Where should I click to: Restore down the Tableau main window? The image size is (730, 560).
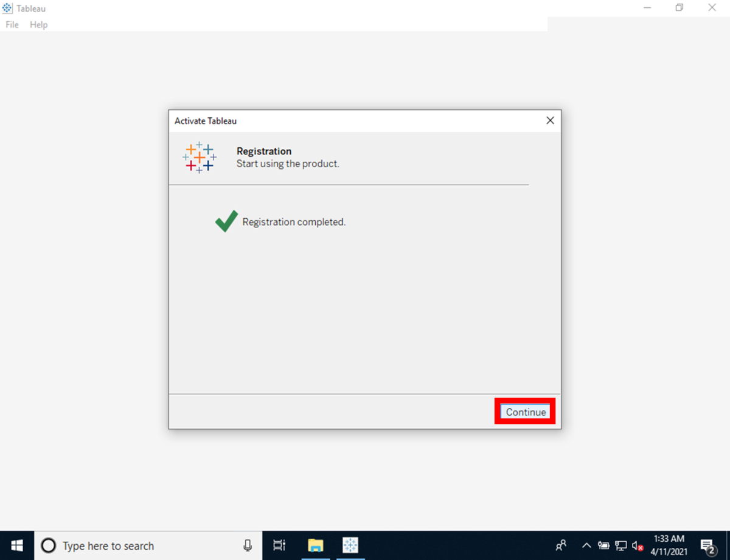[x=679, y=8]
